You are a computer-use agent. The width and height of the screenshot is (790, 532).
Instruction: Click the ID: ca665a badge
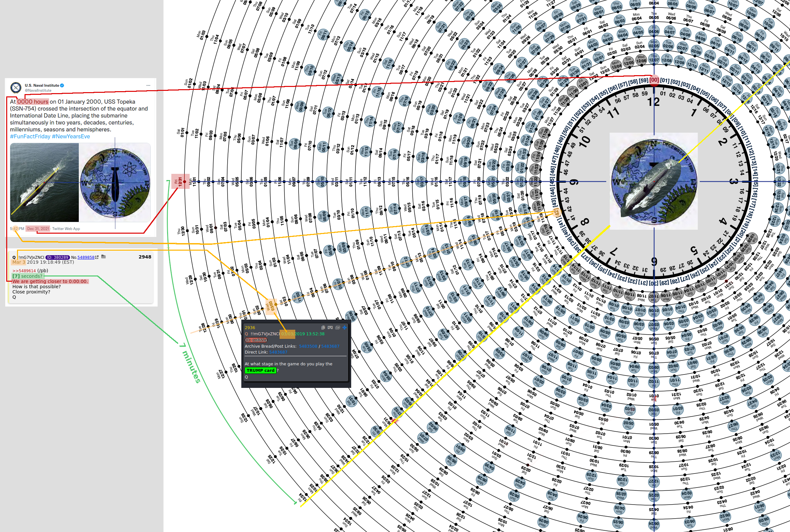(x=256, y=340)
